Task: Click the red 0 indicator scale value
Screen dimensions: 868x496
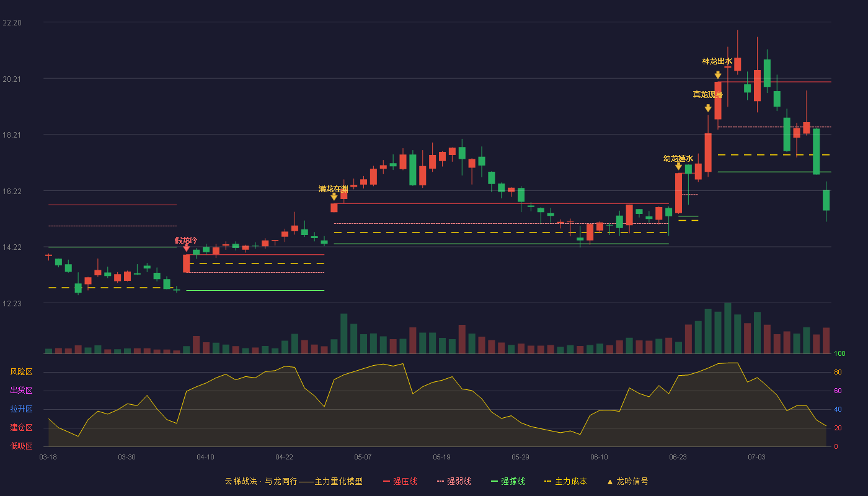Action: [836, 446]
